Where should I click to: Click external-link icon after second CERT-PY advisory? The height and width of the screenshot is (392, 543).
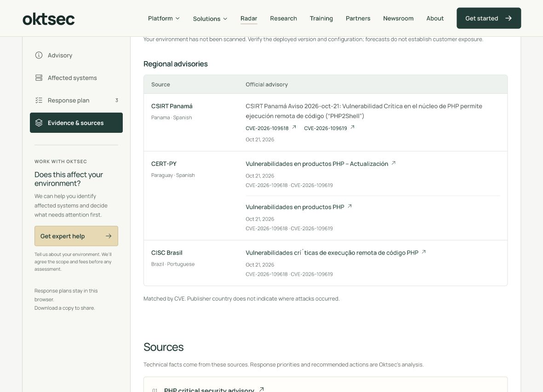pos(350,206)
